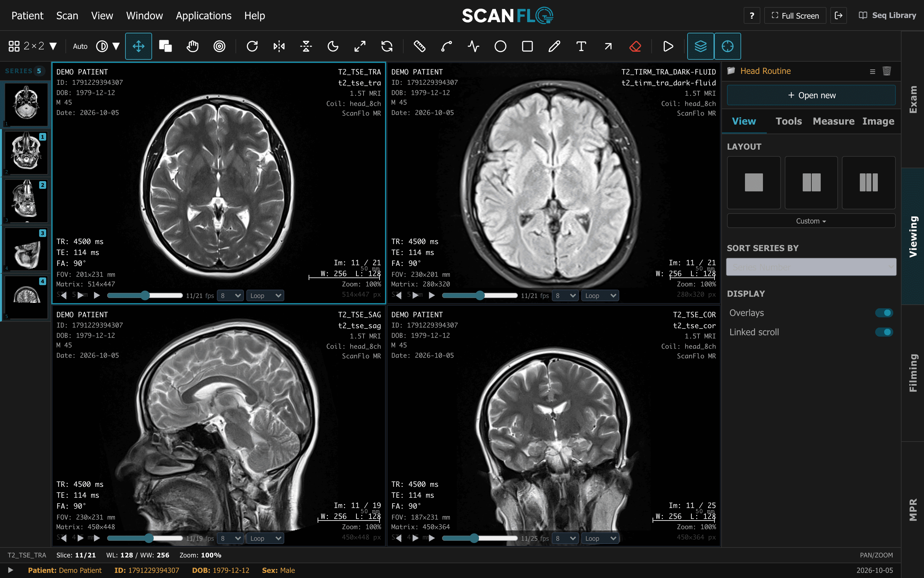Screen dimensions: 924x578
Task: Open the Seq Library
Action: pos(887,16)
